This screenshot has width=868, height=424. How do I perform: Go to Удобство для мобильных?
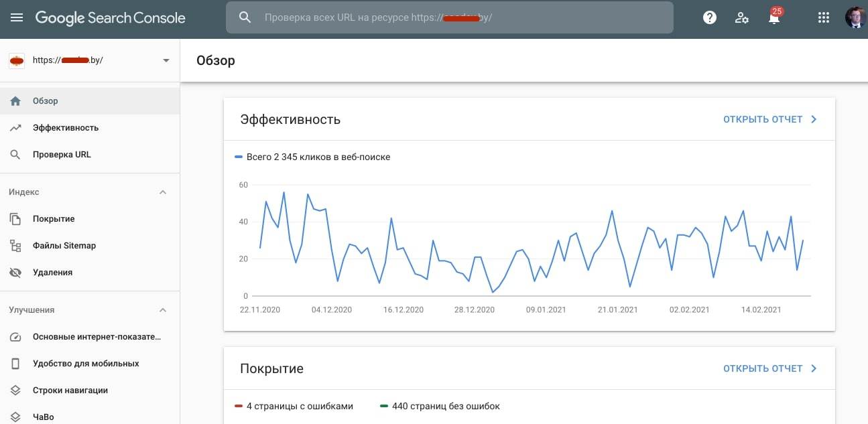point(86,364)
